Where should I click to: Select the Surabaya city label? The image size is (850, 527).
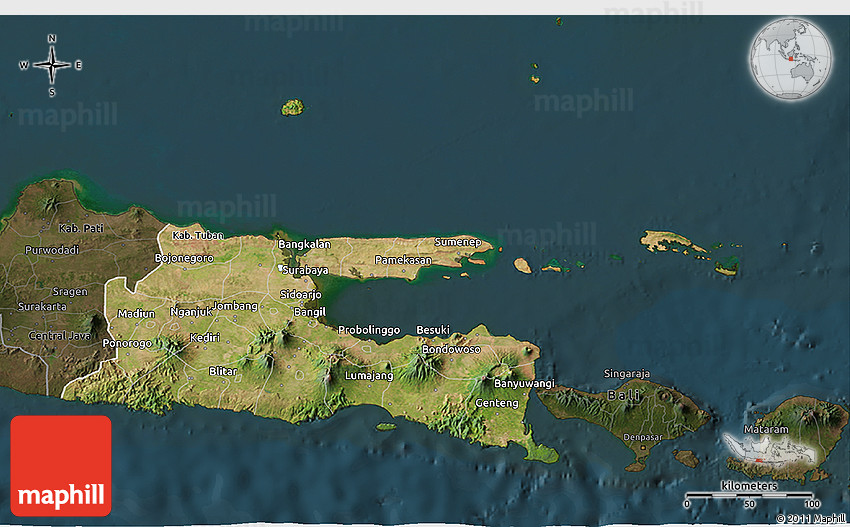(x=305, y=270)
